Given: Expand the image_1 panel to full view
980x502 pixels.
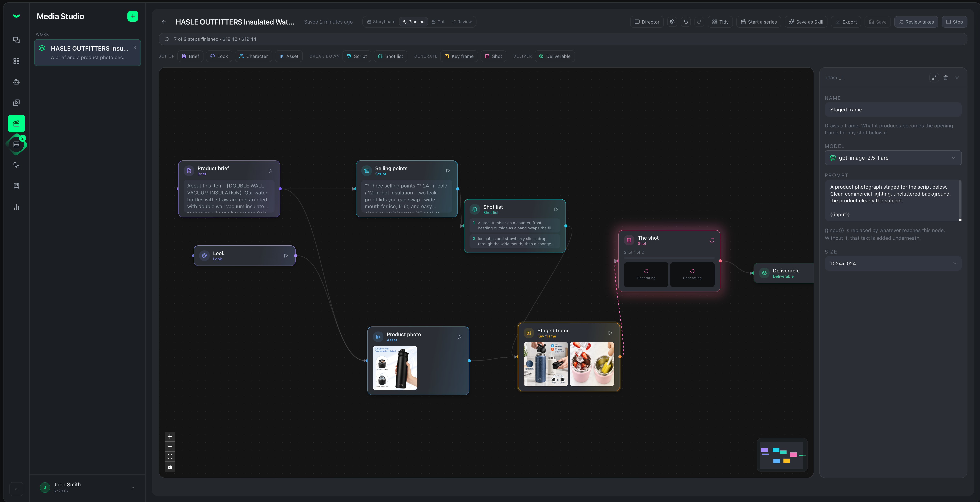Looking at the screenshot, I should pos(934,78).
